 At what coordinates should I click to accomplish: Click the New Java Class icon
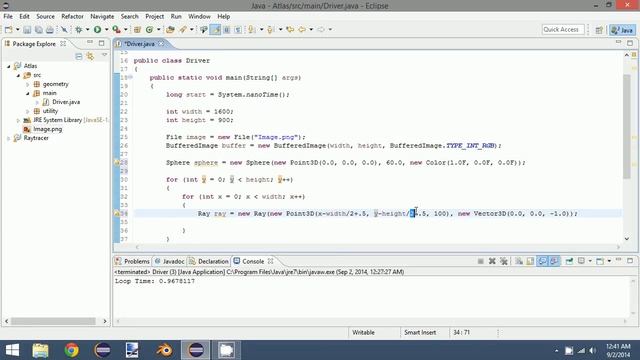pos(149,29)
